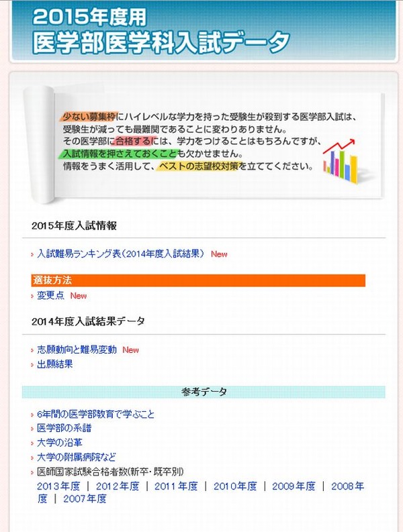Open the 出願結果 link
The width and height of the screenshot is (403, 532).
pos(55,364)
